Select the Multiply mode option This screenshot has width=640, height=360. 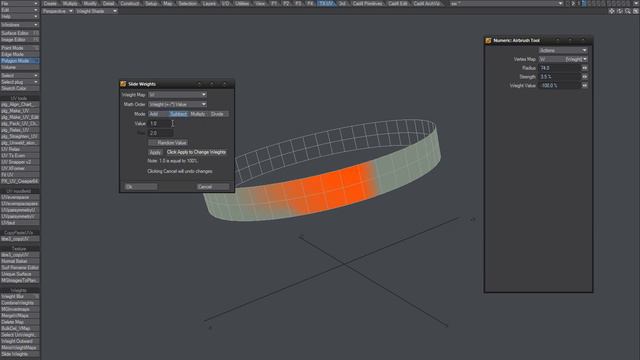(x=198, y=114)
